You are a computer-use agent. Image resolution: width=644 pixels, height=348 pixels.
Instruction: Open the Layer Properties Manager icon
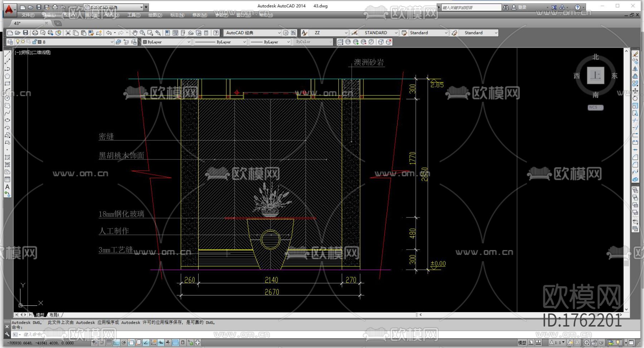tap(10, 42)
